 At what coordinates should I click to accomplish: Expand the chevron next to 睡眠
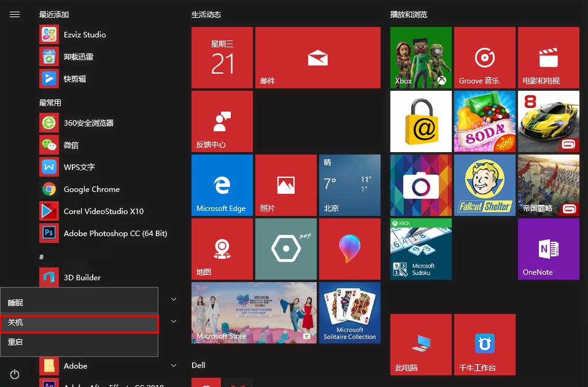(174, 299)
